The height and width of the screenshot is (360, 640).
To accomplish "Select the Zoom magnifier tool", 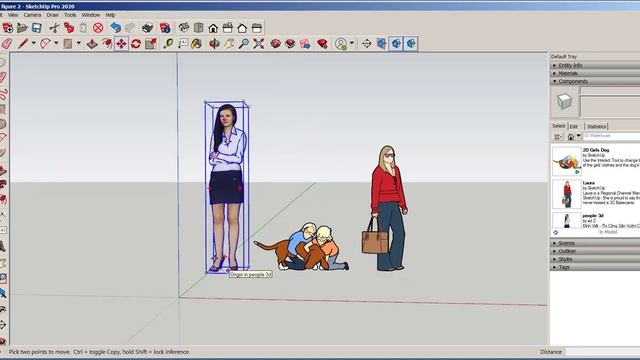I will (244, 44).
